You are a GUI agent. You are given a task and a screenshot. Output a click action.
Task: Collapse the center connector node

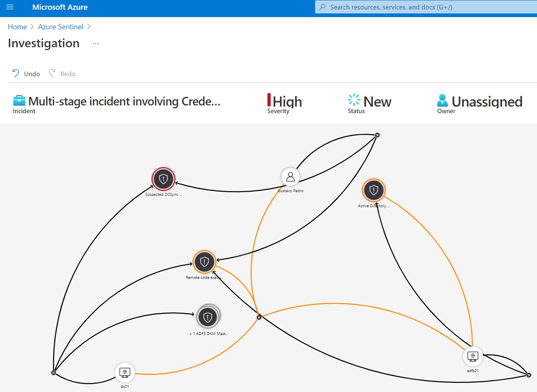(x=259, y=317)
